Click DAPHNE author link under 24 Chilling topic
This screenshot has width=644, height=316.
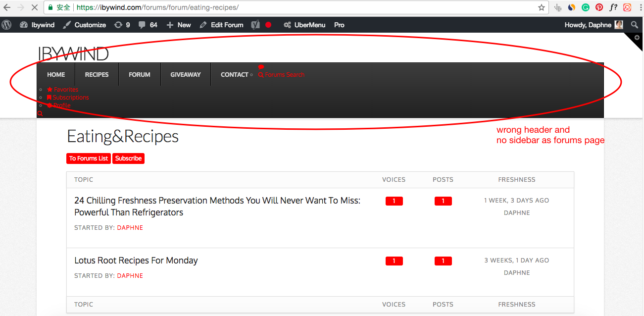pos(130,228)
